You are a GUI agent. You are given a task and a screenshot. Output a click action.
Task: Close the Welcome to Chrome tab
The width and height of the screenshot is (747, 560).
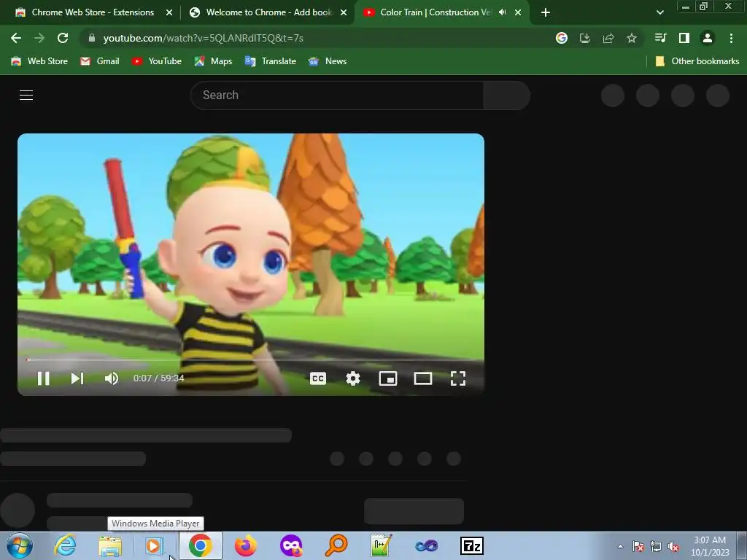344,12
